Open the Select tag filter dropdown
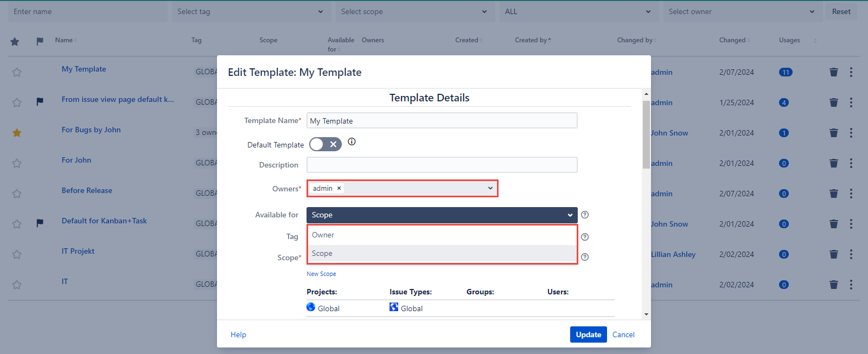Screen dimensions: 868x354 pyautogui.click(x=250, y=12)
